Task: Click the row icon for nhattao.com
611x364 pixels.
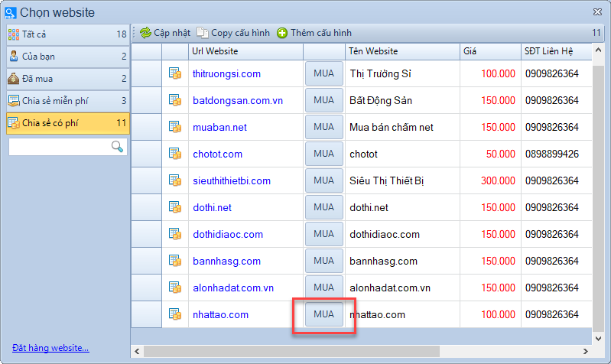Action: coord(175,314)
